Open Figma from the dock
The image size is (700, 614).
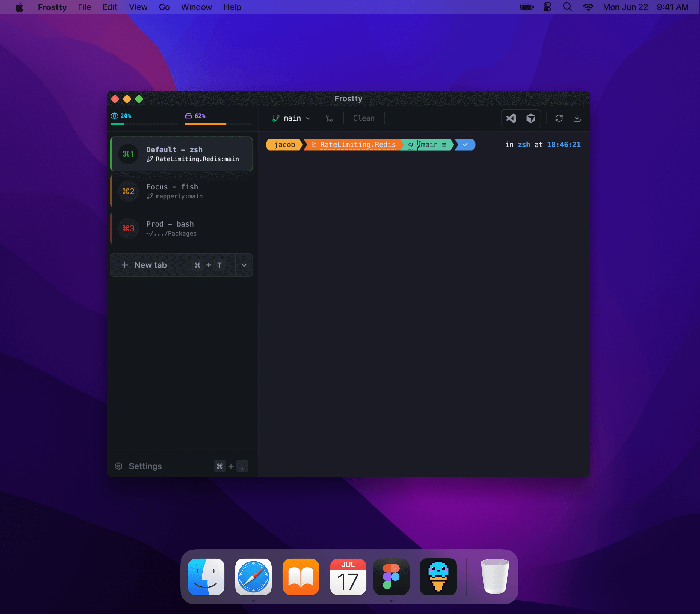(x=391, y=577)
